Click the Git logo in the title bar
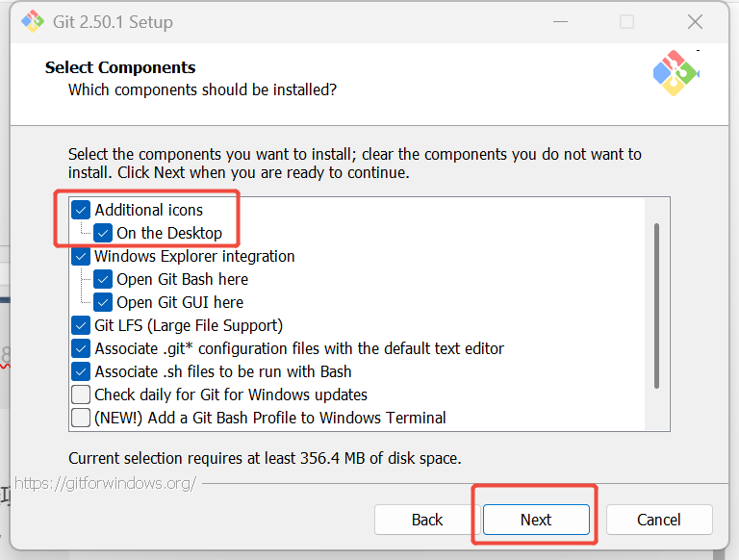The width and height of the screenshot is (739, 560). pyautogui.click(x=33, y=21)
